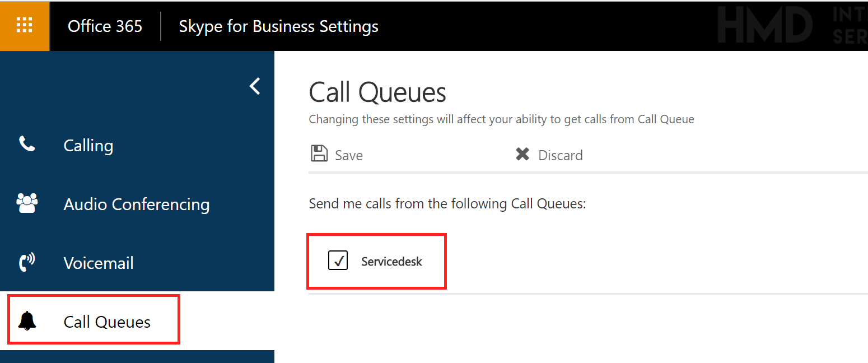Click the Voicemail handset icon

[x=27, y=263]
